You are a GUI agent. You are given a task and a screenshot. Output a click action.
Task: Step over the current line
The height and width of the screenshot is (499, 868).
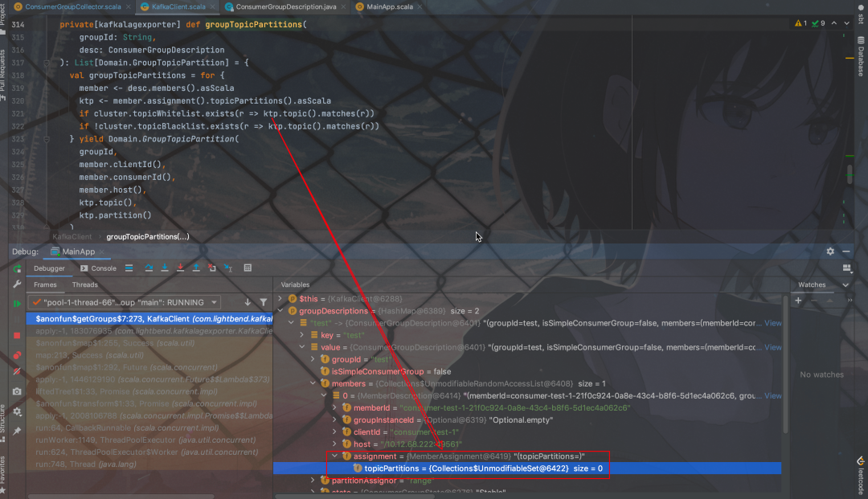pos(149,268)
